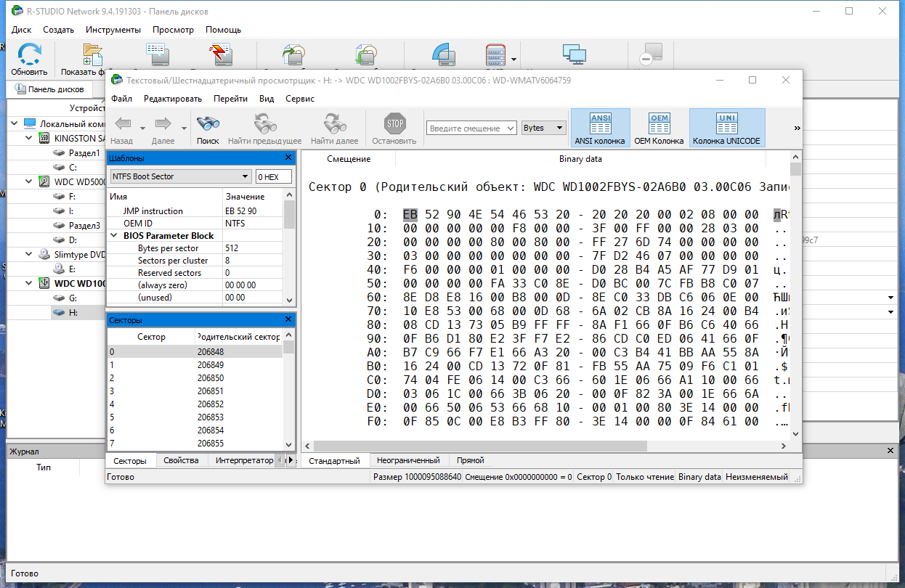Toggle the ANSI колонка display
The image size is (905, 588).
pos(600,128)
